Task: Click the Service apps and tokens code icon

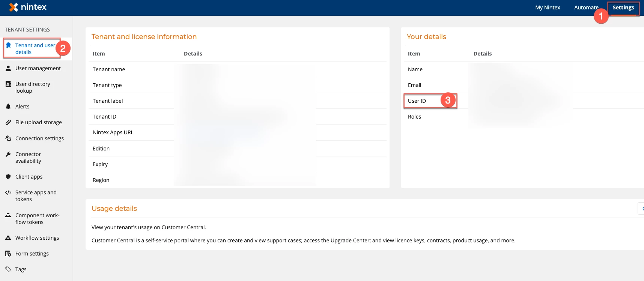Action: pos(8,192)
